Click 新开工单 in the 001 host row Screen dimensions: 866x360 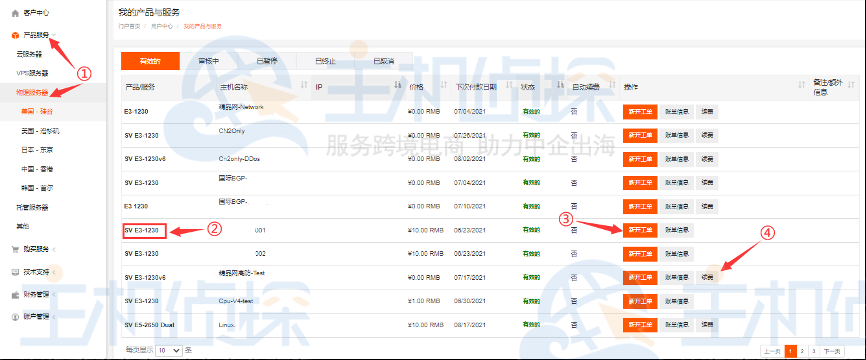tap(640, 230)
